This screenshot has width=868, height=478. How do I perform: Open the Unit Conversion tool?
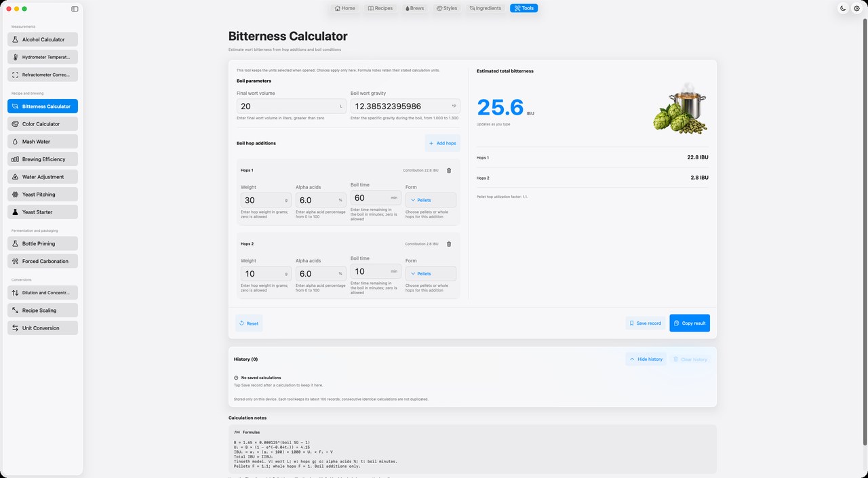pos(43,328)
